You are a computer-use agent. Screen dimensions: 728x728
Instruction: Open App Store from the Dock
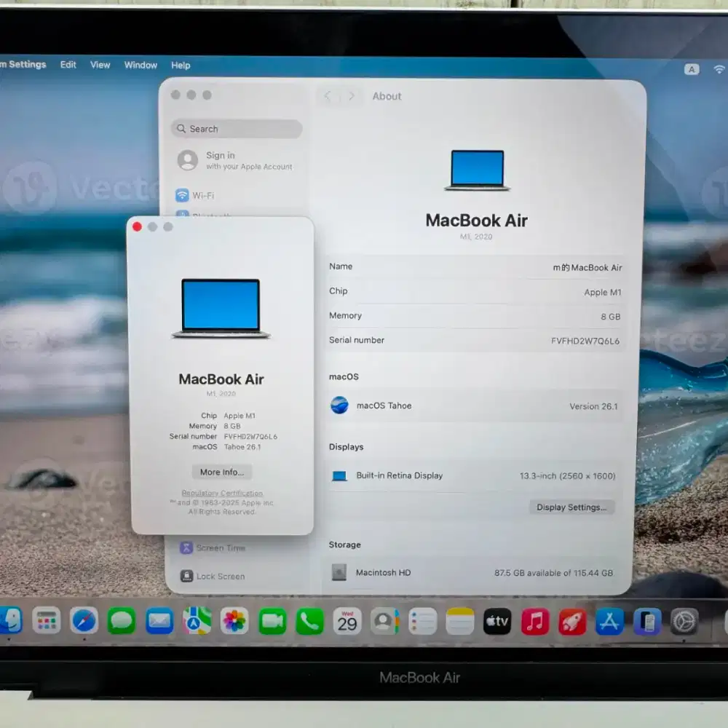click(609, 621)
